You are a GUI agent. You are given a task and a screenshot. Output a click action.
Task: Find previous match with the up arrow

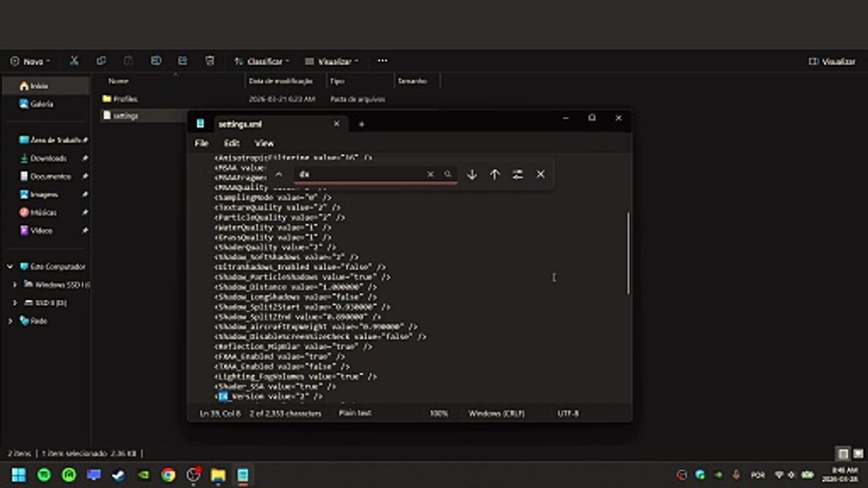495,174
